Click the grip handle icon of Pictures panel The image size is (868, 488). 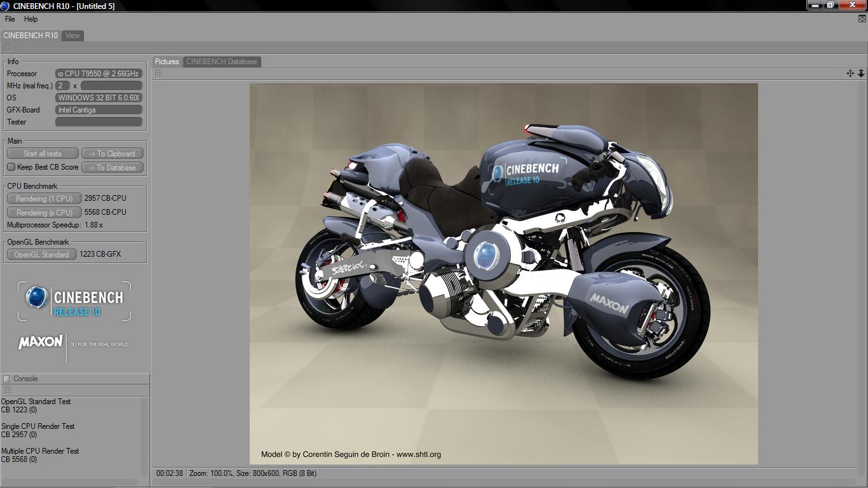158,74
